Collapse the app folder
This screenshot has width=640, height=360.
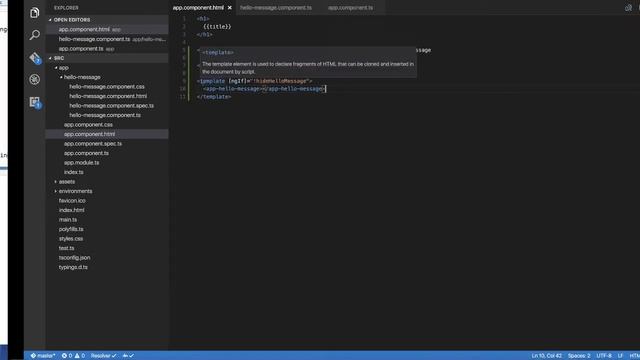[56, 68]
